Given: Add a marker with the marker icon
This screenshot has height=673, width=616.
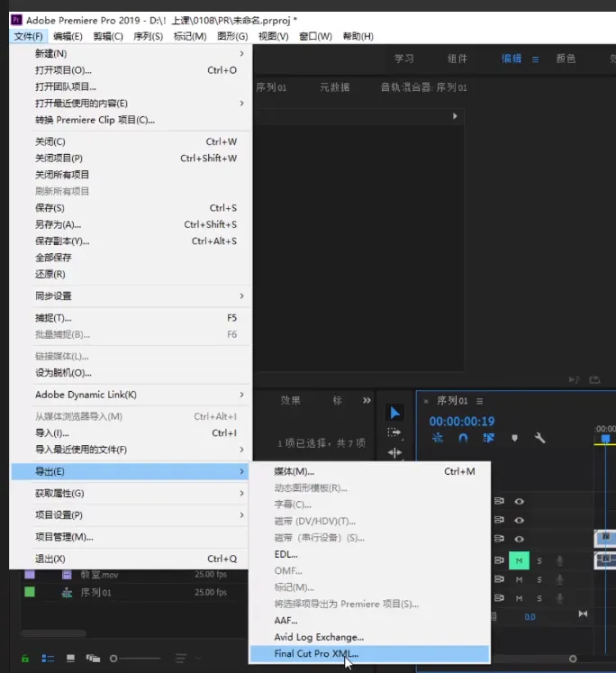Looking at the screenshot, I should [515, 438].
